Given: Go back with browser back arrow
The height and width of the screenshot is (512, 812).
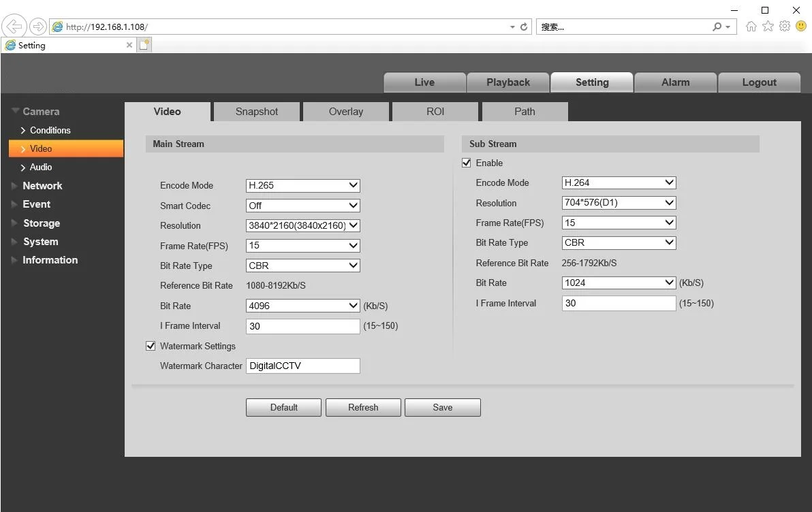Looking at the screenshot, I should [x=14, y=26].
